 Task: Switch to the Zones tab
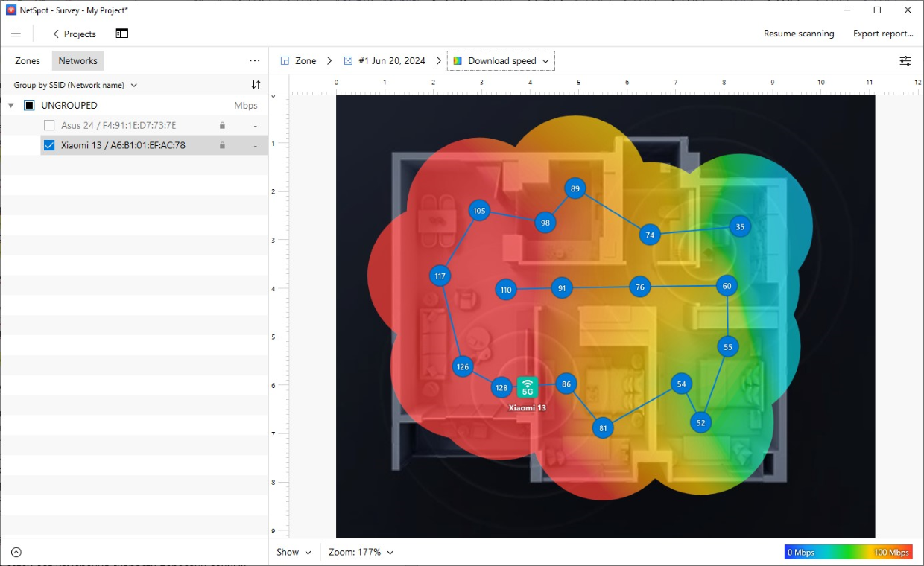[x=27, y=60]
